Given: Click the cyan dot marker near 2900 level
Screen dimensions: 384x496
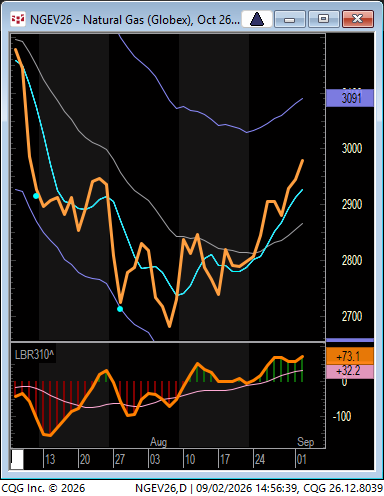Looking at the screenshot, I should (x=36, y=196).
